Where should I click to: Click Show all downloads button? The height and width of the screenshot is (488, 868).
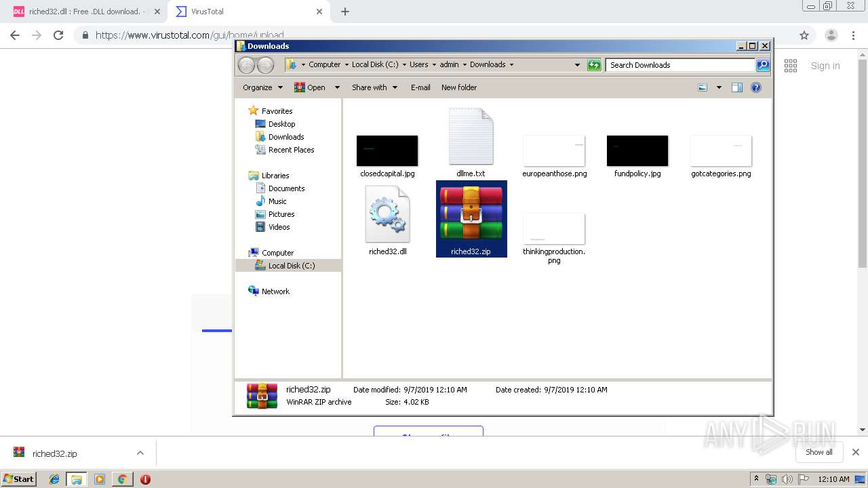click(x=819, y=452)
